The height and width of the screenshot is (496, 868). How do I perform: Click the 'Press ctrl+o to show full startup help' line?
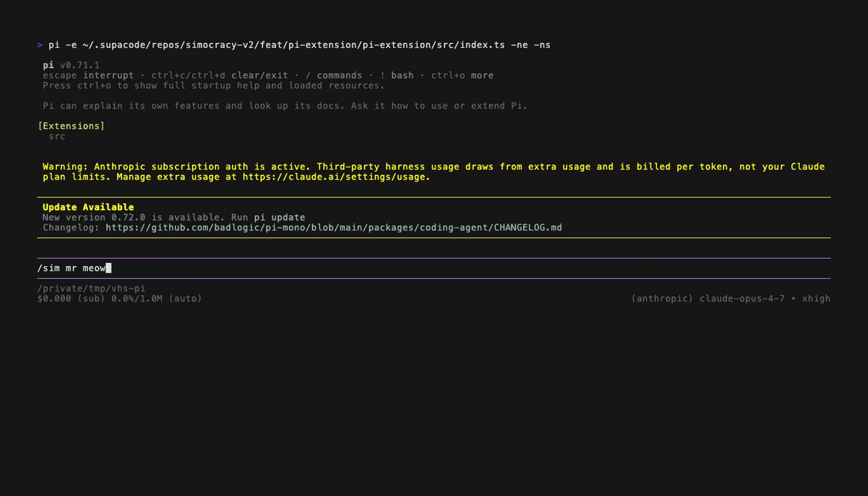214,86
